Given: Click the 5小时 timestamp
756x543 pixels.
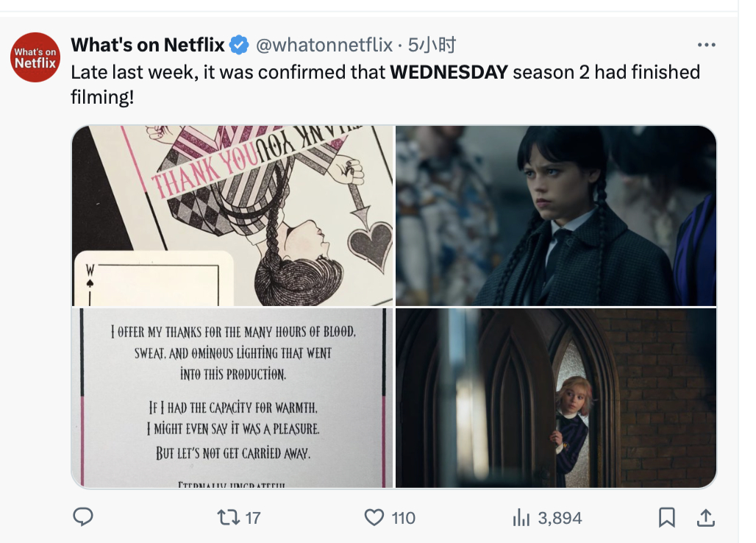Looking at the screenshot, I should click(432, 46).
